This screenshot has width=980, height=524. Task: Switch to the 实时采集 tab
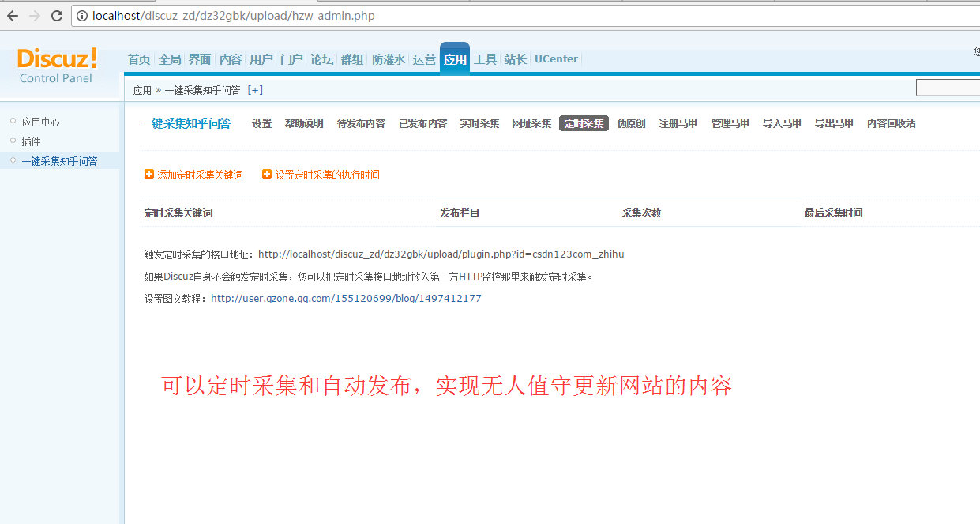pyautogui.click(x=479, y=123)
